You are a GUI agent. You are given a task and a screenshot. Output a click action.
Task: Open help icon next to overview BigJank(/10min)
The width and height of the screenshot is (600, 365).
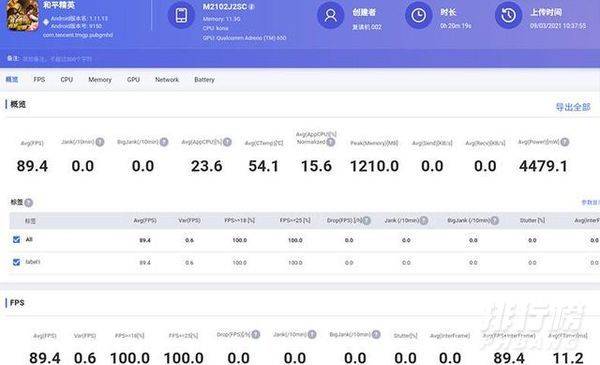click(164, 142)
